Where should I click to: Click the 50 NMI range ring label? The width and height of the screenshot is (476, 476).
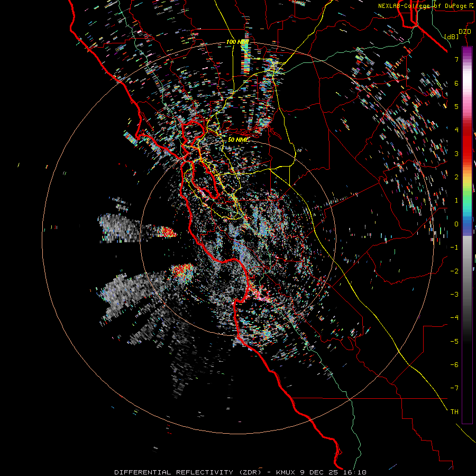tap(237, 140)
